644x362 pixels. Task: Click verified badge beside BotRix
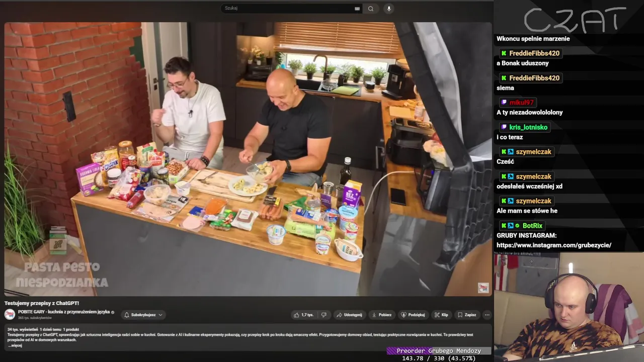(x=517, y=226)
